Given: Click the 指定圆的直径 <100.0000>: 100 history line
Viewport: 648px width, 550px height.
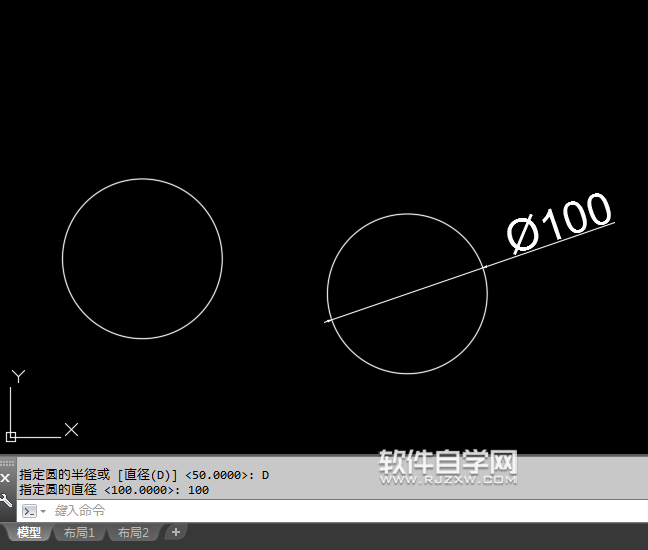Looking at the screenshot, I should tap(114, 490).
